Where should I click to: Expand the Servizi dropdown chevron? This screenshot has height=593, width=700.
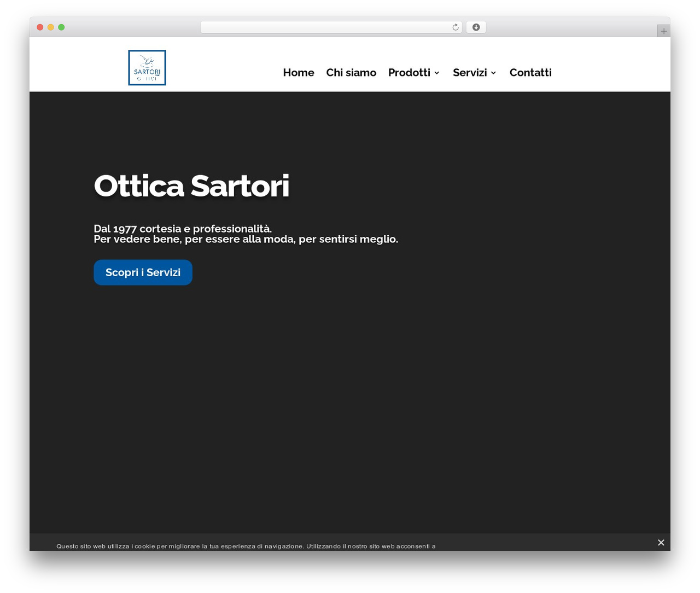(493, 73)
